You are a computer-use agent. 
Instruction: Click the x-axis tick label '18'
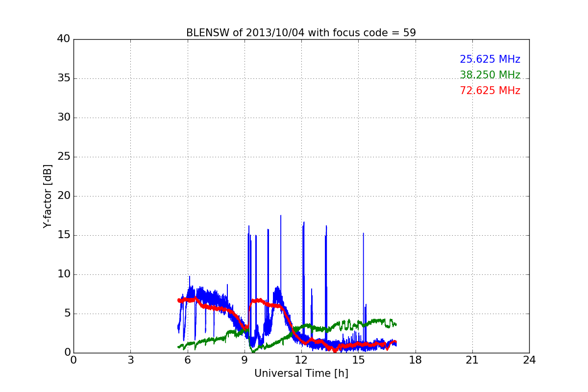coord(416,360)
